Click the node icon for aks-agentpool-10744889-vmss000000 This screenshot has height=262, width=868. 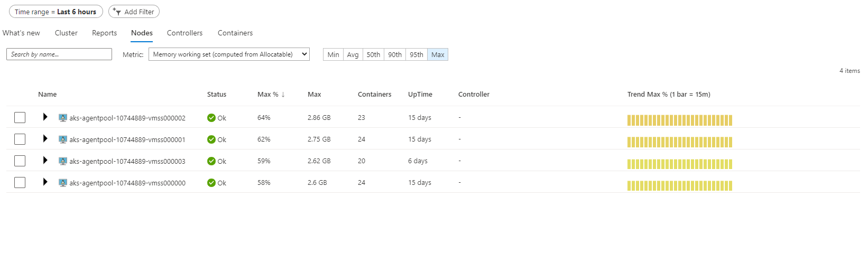[63, 183]
